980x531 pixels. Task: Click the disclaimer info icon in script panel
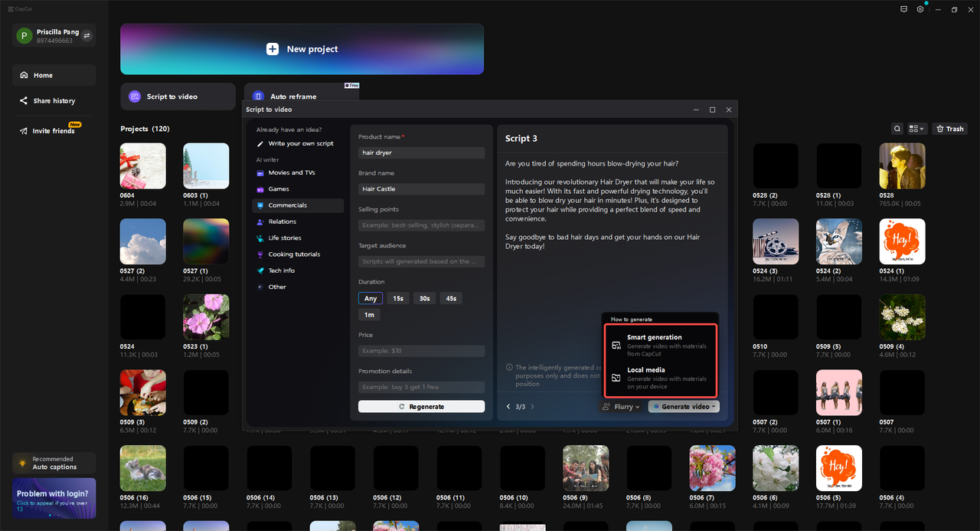pos(510,368)
